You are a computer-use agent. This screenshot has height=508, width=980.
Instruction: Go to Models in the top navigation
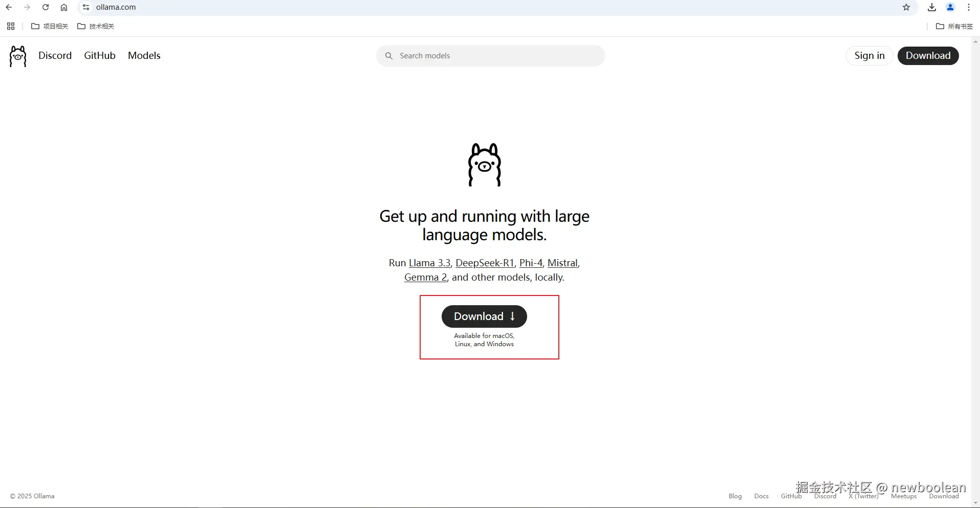pyautogui.click(x=144, y=55)
